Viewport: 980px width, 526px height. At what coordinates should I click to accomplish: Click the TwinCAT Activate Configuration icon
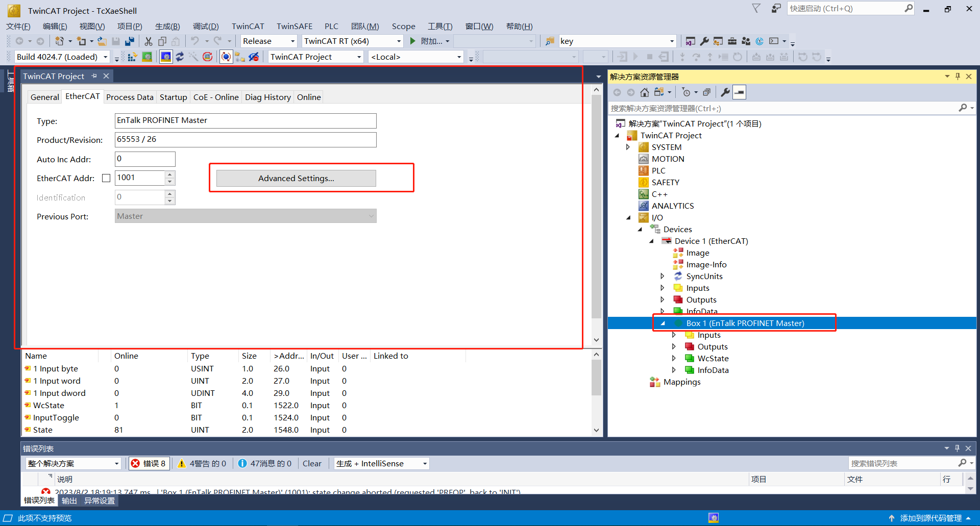pyautogui.click(x=132, y=57)
